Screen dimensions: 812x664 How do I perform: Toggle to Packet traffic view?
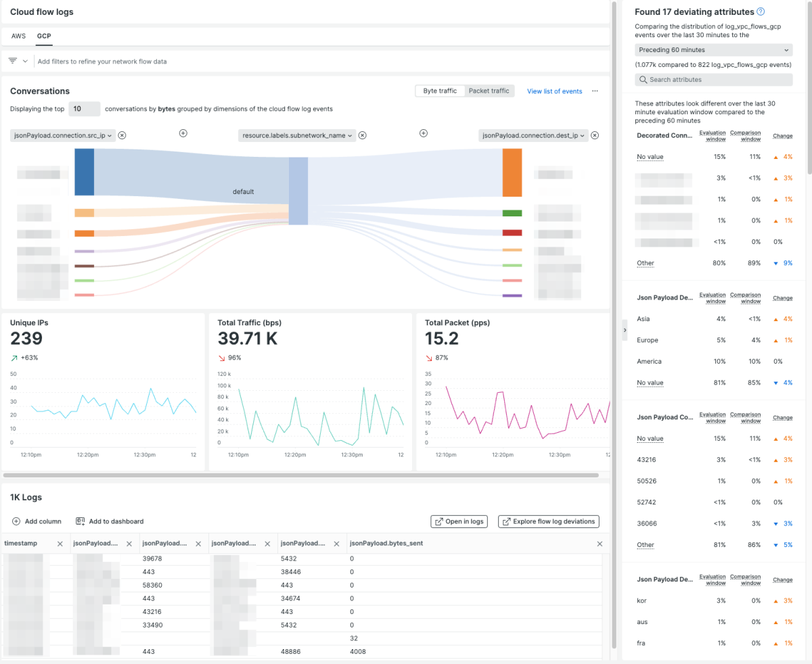coord(489,91)
